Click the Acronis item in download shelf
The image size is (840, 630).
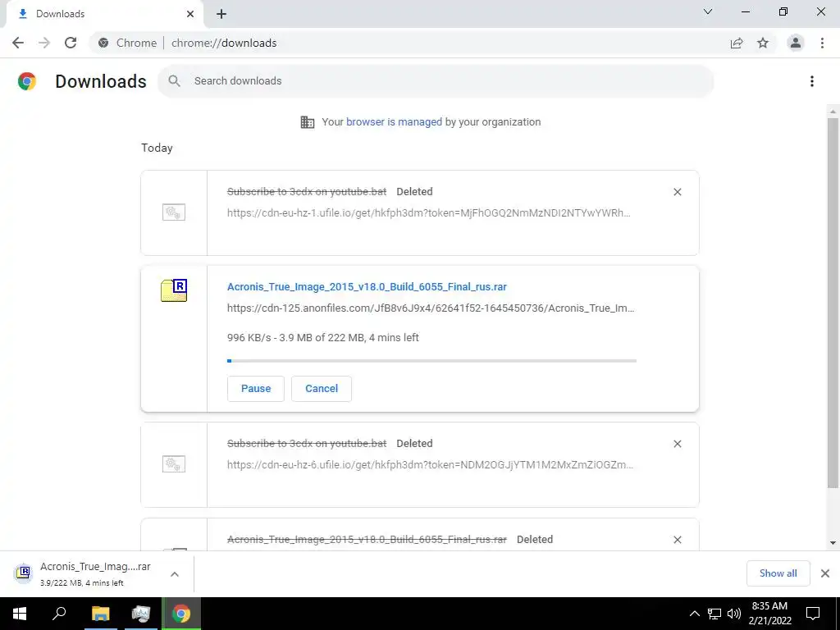coord(95,573)
